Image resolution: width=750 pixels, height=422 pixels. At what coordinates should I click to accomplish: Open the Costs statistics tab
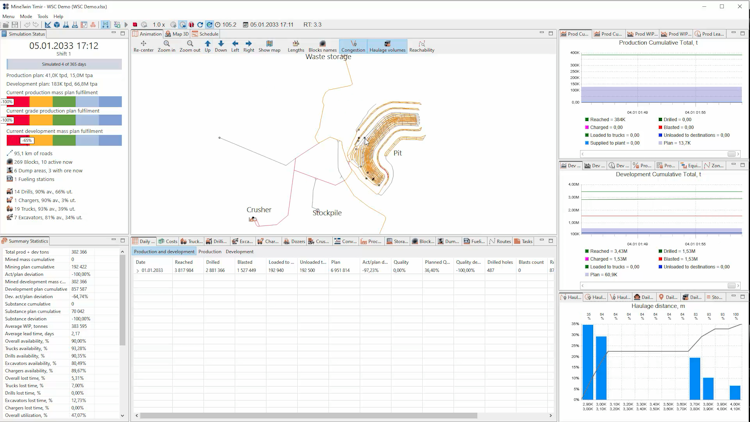[x=168, y=241]
